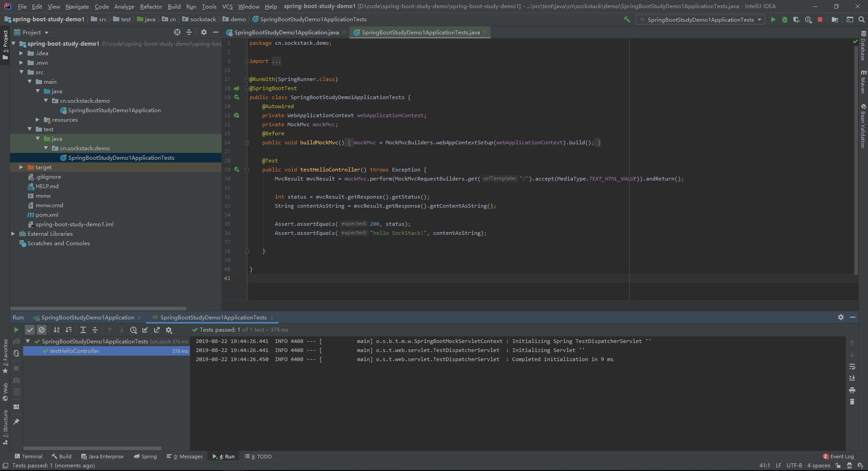Toggle the Show Passed tests checkmark

point(30,330)
